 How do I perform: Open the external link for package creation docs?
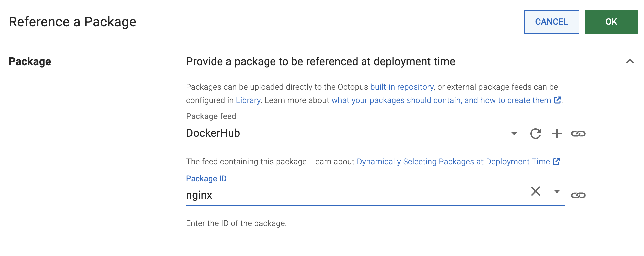point(557,100)
